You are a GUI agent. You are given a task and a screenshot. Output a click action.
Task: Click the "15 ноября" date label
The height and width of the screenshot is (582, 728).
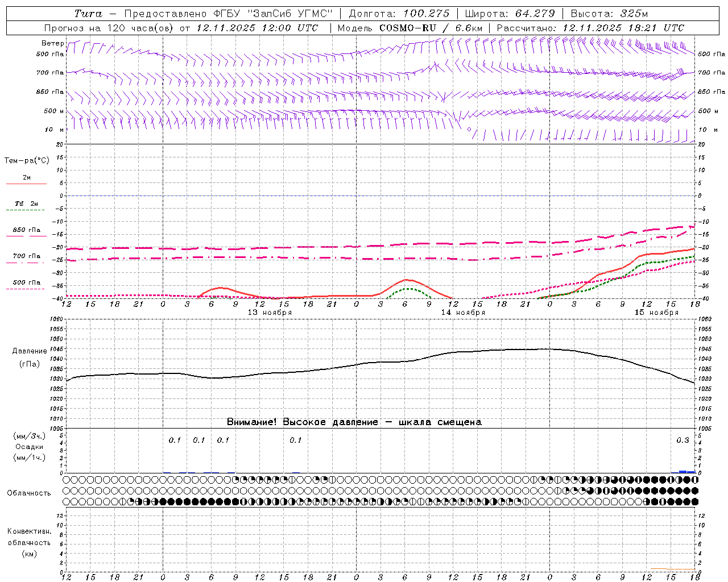656,313
